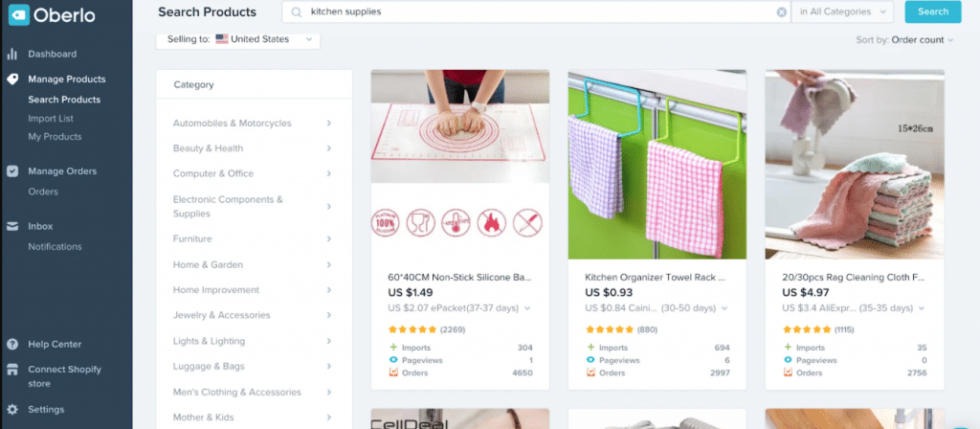The height and width of the screenshot is (429, 980).
Task: Open Notifications in the sidebar
Action: coord(55,246)
